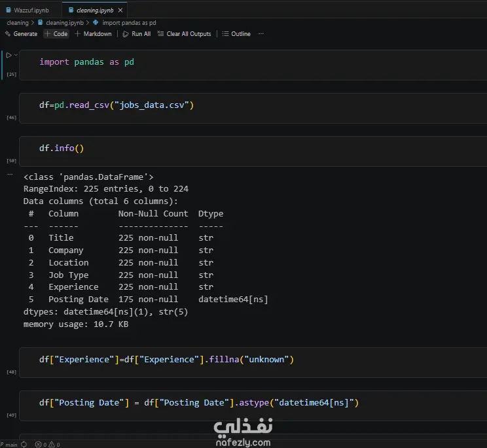This screenshot has height=448, width=487.
Task: Click the 'RangeIndex: 225 entries' output line
Action: point(106,188)
